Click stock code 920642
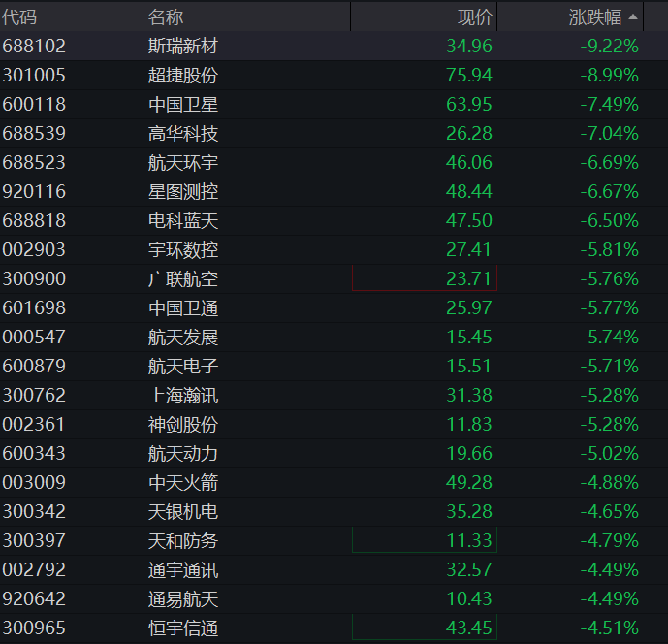 click(34, 598)
